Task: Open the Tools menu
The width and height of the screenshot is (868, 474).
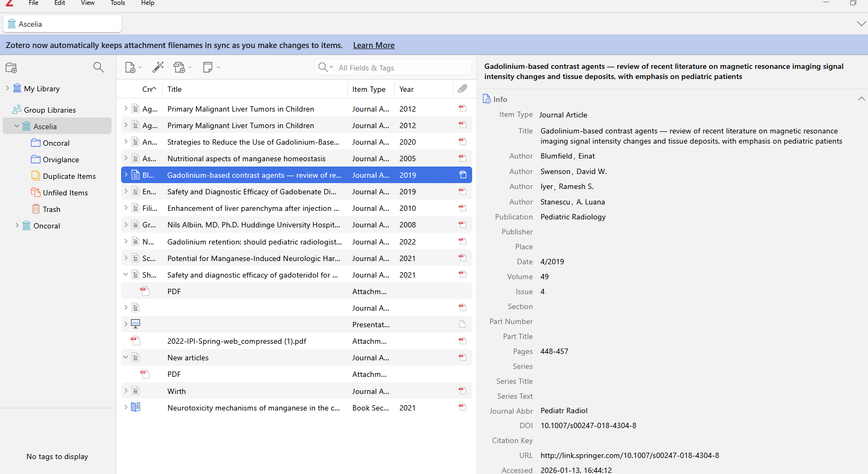Action: pos(118,3)
